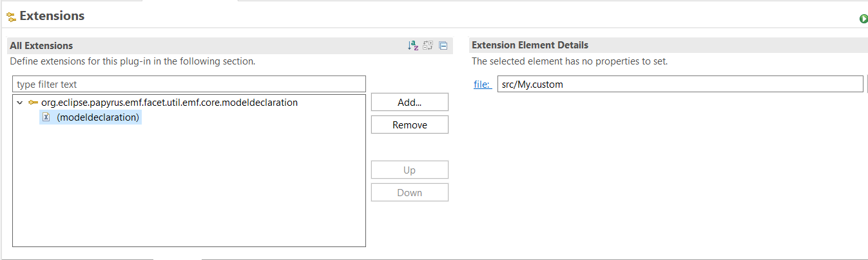868x260 pixels.
Task: Focus the type filter text box
Action: (x=189, y=84)
